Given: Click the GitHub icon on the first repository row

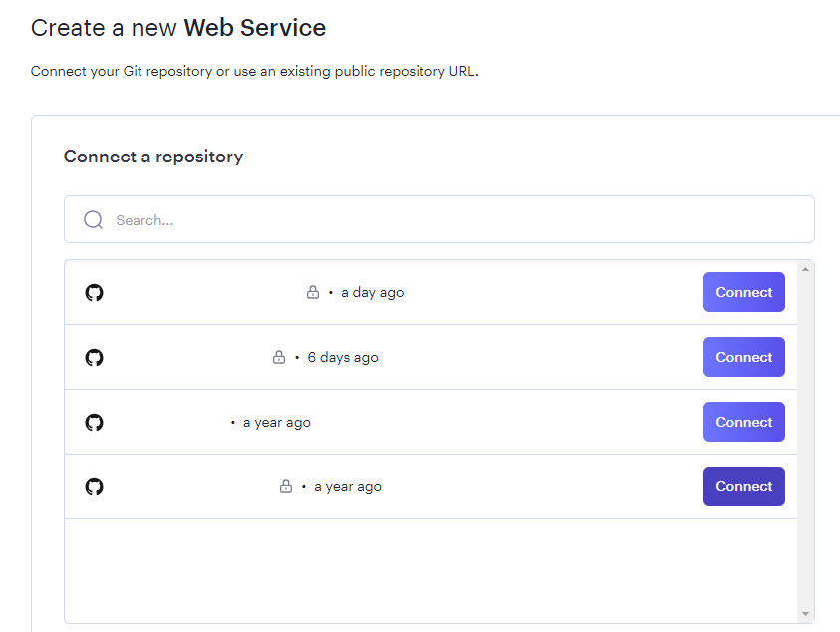Looking at the screenshot, I should (x=94, y=292).
